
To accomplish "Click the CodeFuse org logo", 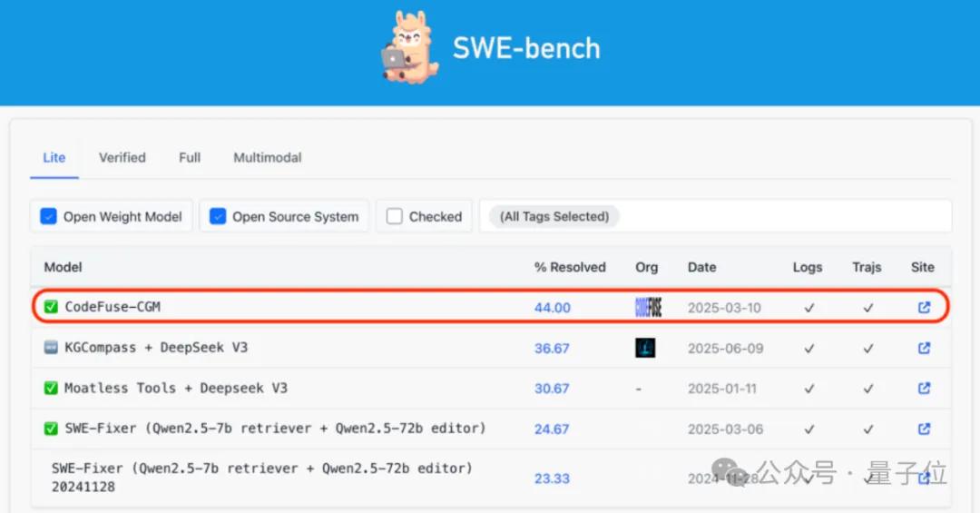I will point(648,308).
